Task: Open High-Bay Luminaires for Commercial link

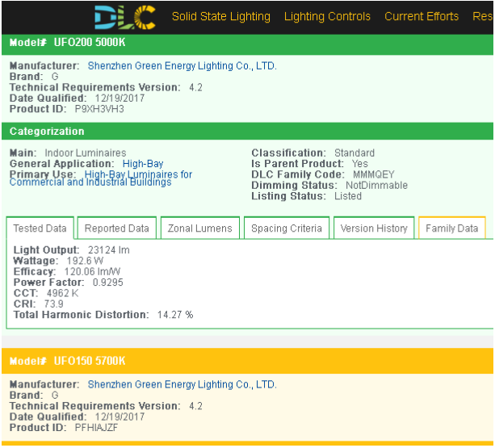Action: tap(101, 178)
